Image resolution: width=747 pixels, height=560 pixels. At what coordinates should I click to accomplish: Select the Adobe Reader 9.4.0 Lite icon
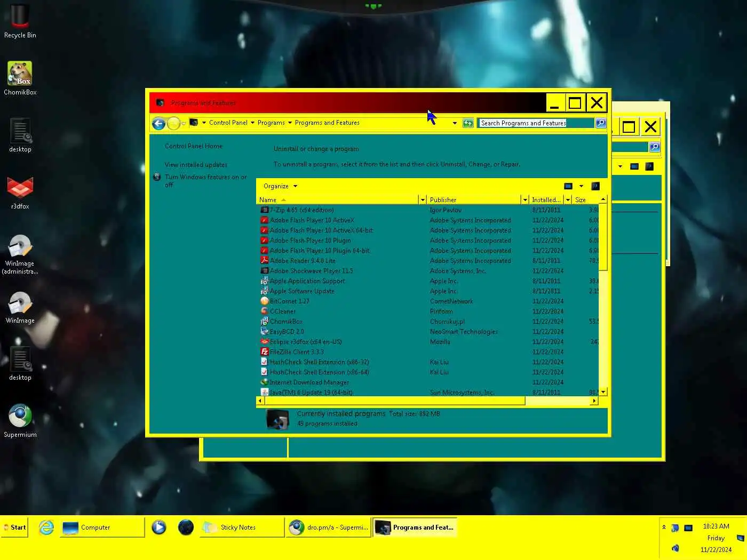(x=264, y=261)
